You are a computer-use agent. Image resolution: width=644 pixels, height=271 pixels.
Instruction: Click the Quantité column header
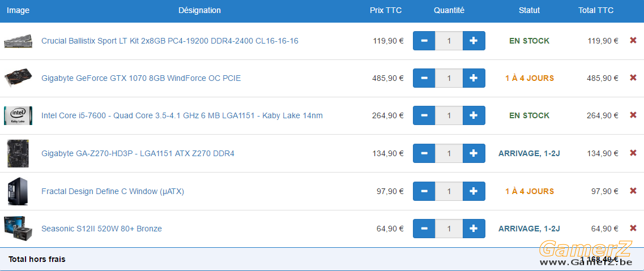(x=449, y=10)
